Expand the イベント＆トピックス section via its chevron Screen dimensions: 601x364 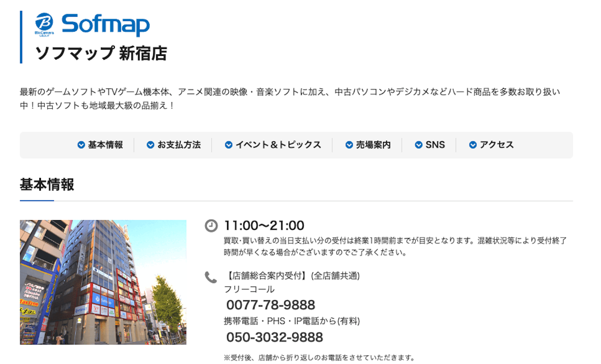pyautogui.click(x=228, y=145)
